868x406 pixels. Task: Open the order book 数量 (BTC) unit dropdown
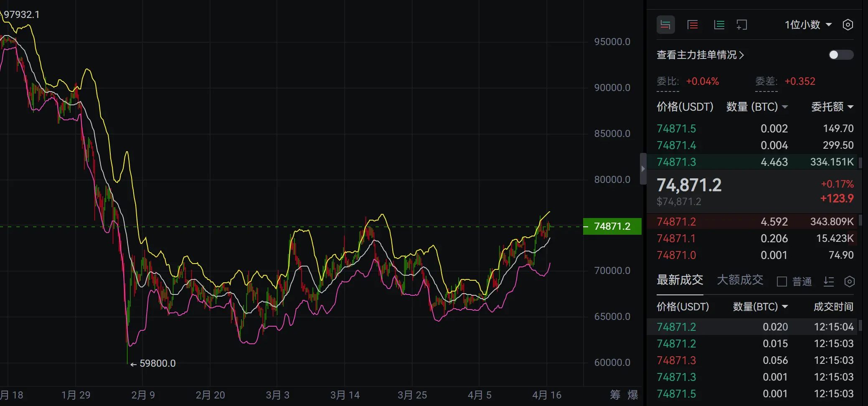pos(757,107)
